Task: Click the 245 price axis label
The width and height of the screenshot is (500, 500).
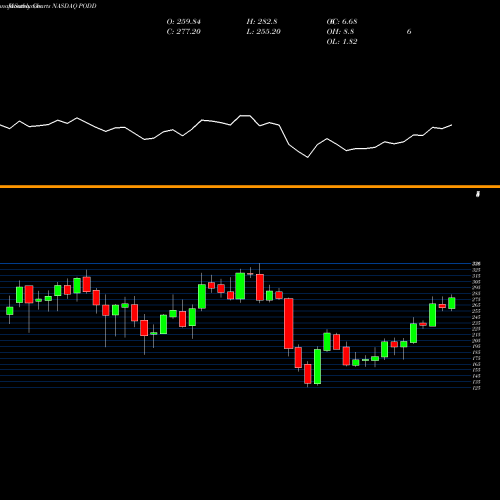Action: [476, 317]
